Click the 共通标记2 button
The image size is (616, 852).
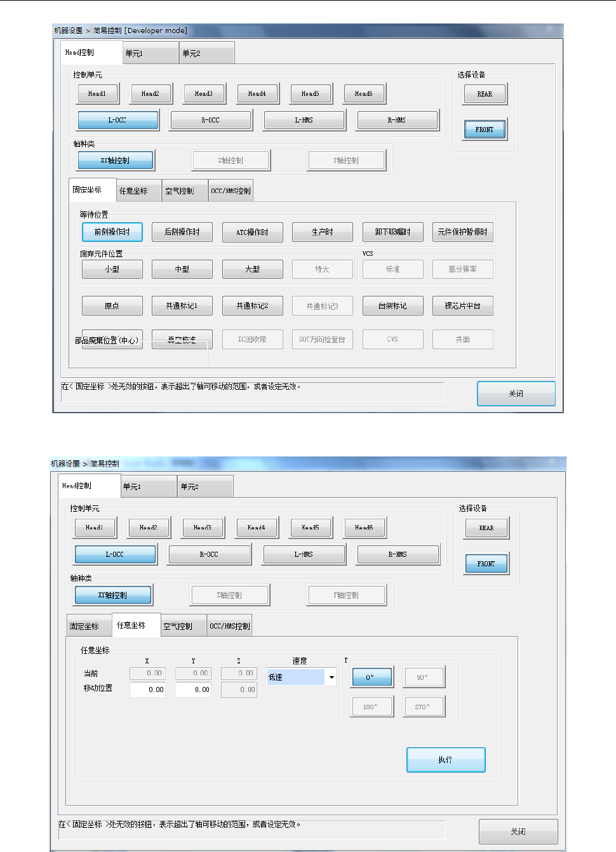tap(253, 306)
